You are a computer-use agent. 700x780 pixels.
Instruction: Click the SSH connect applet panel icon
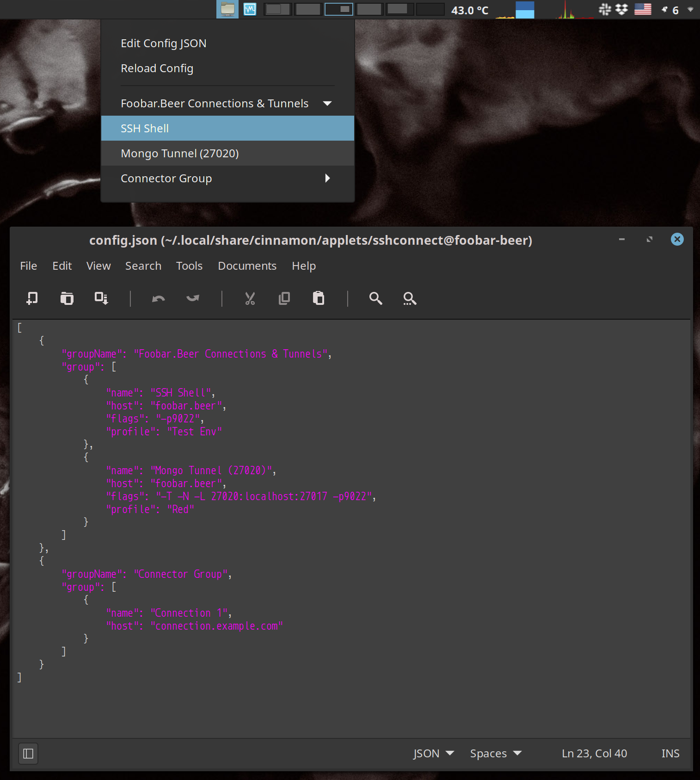227,9
